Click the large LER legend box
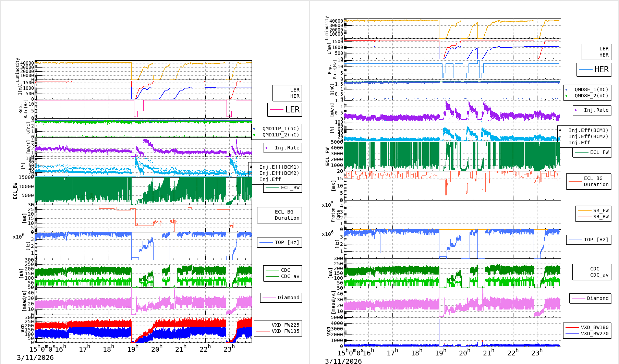Screen dimensions: 619x364 [x=285, y=110]
